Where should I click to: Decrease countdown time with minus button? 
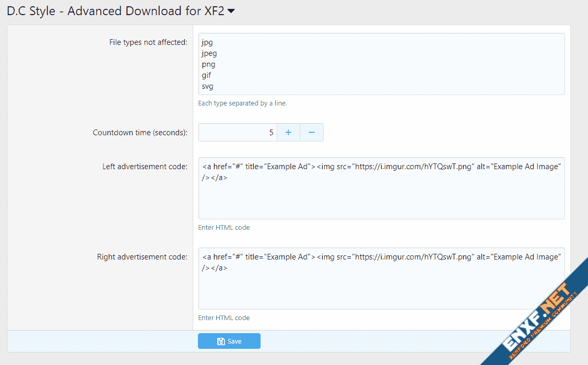[312, 133]
